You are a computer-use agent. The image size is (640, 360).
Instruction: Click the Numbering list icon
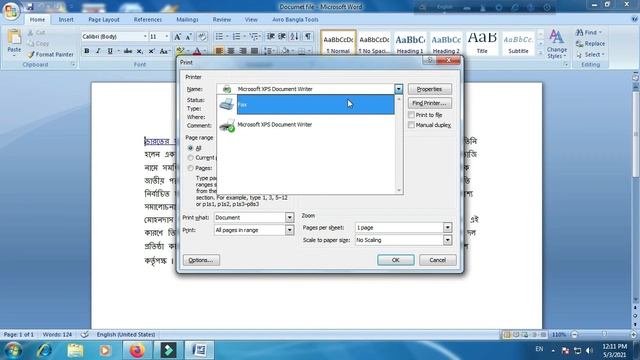point(236,37)
